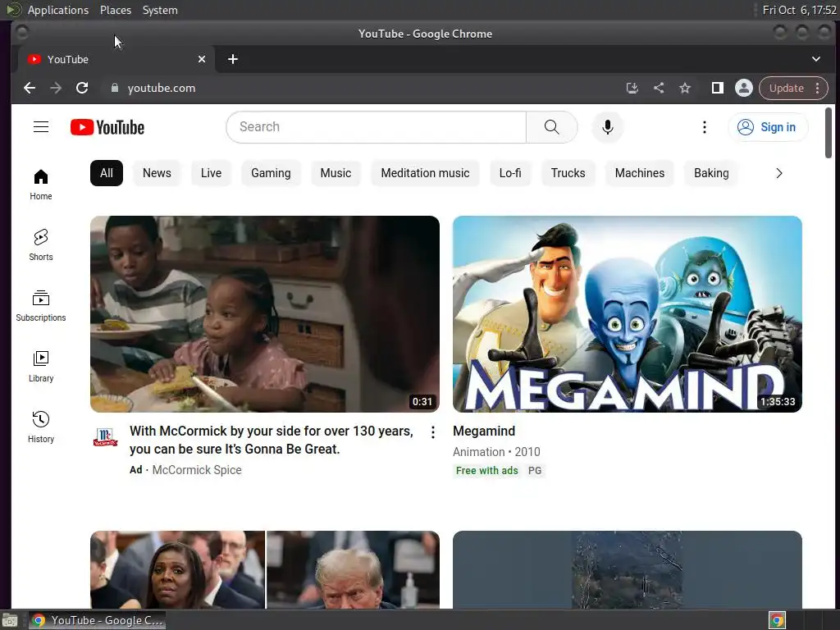Open the news video thumbnail with Trump
The height and width of the screenshot is (630, 840).
[265, 569]
